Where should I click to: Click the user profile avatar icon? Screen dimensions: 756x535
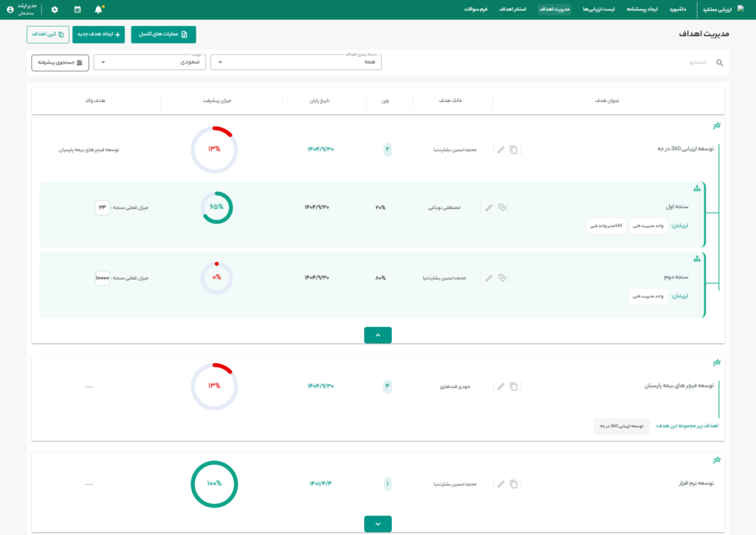click(x=10, y=10)
